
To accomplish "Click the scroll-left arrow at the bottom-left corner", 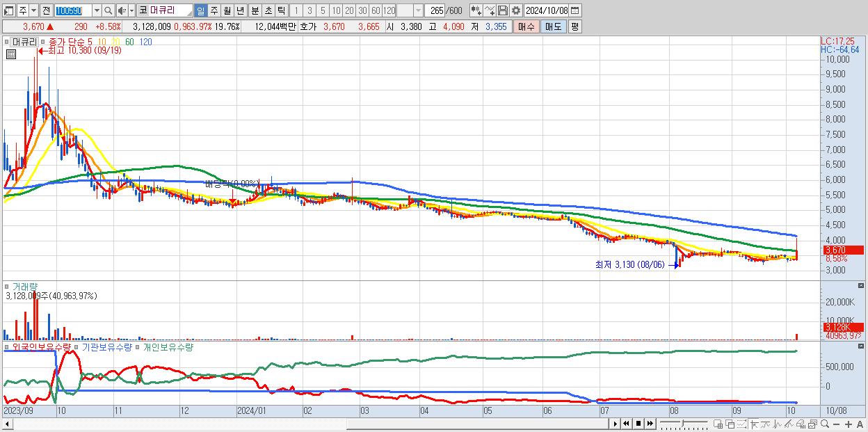I will (x=7, y=424).
